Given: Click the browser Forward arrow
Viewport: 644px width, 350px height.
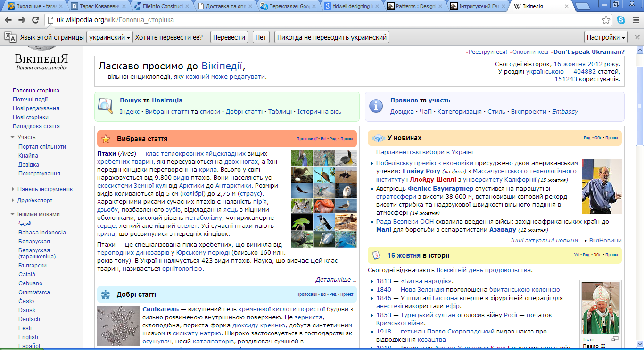Looking at the screenshot, I should point(22,20).
